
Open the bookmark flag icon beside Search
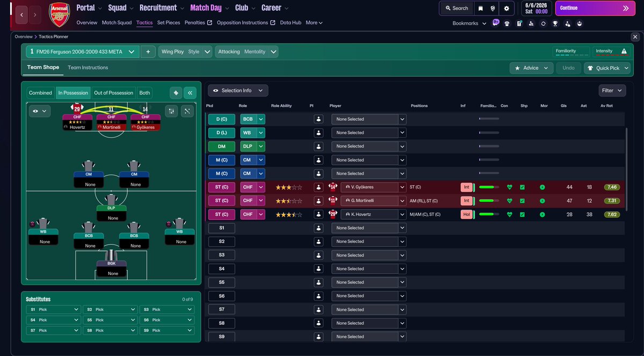click(481, 8)
